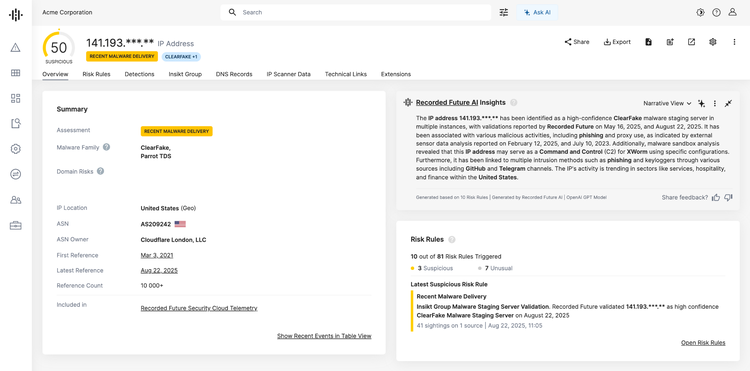Viewport: 750px width, 371px height.
Task: Click the Domain Risks help icon
Action: coord(100,171)
